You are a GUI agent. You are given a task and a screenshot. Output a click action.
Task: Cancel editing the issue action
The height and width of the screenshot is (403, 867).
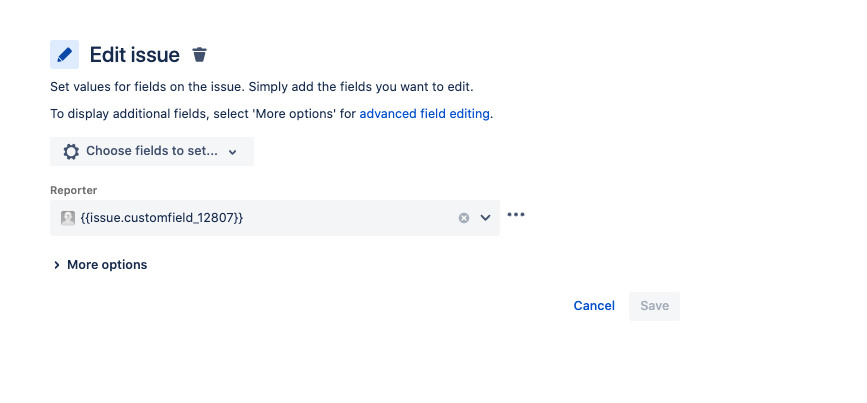(x=594, y=306)
